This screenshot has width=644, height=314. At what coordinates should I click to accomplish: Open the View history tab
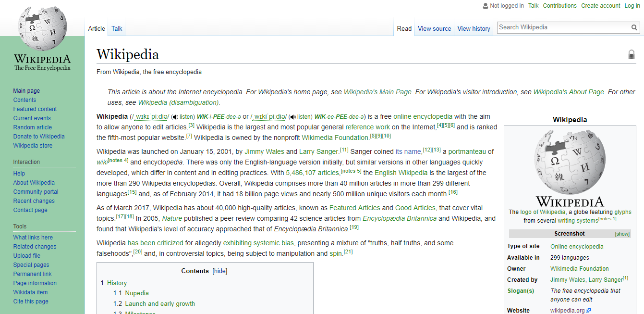click(474, 29)
